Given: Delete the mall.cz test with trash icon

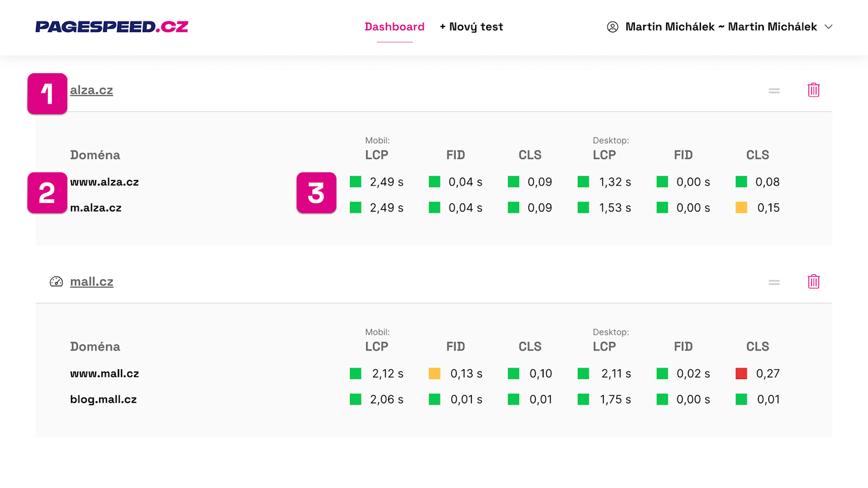Looking at the screenshot, I should [813, 281].
